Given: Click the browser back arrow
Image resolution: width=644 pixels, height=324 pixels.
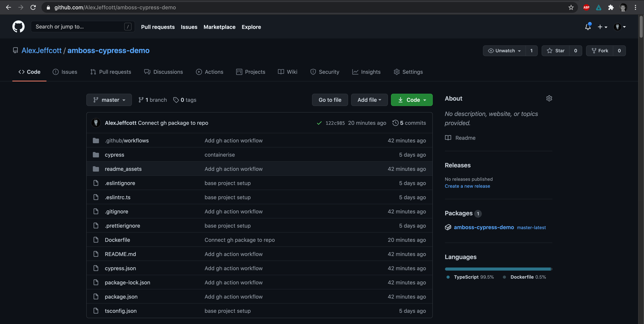Looking at the screenshot, I should tap(8, 7).
